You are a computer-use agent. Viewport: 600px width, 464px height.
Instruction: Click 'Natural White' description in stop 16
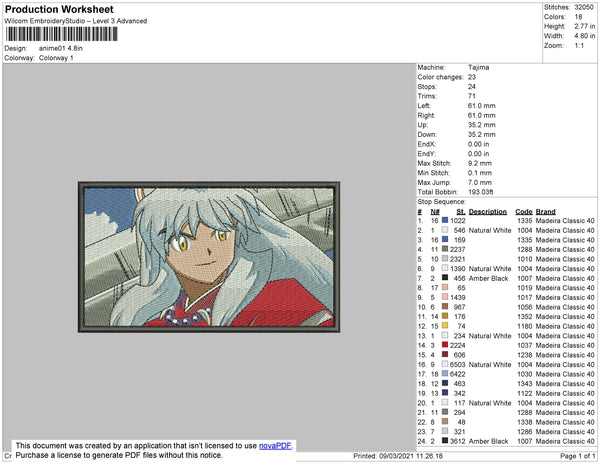tap(490, 365)
